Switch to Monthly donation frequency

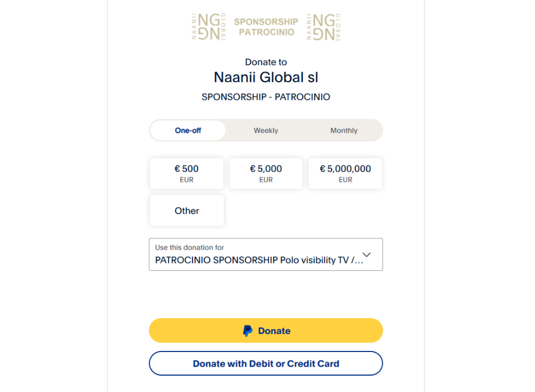coord(344,130)
